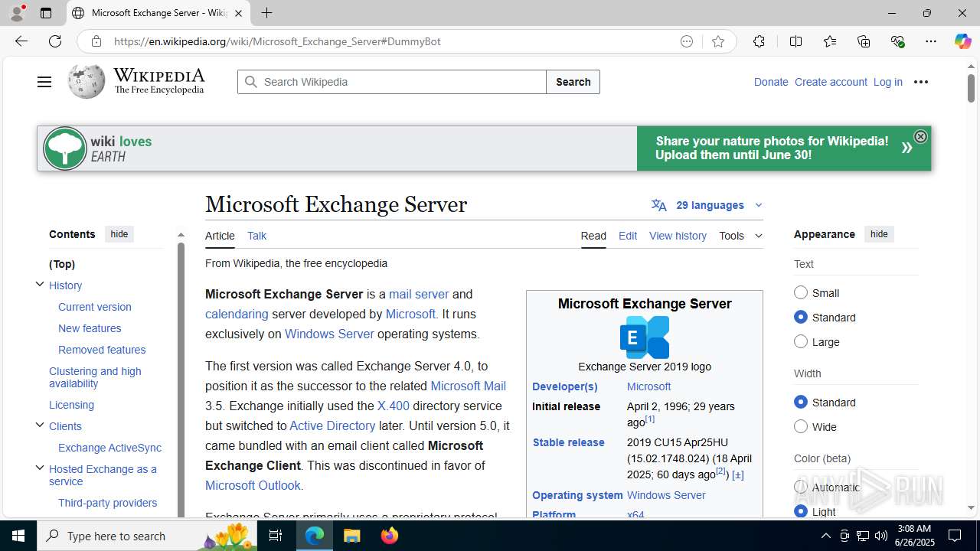Switch to the Talk tab
Viewport: 980px width, 551px height.
[256, 236]
